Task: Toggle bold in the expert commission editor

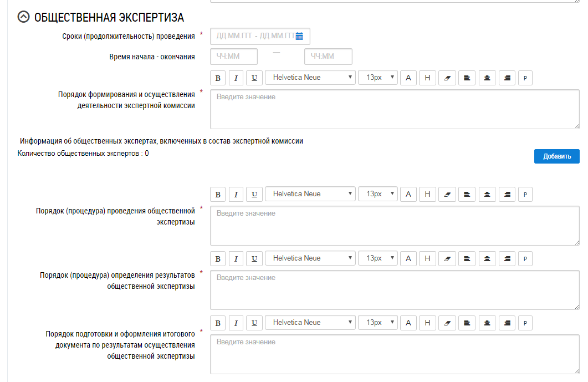Action: tap(218, 78)
